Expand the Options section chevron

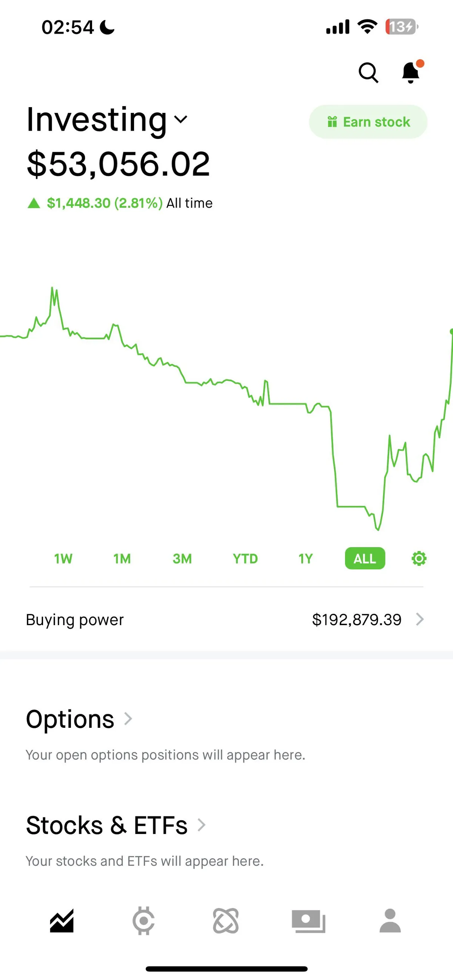[x=128, y=719]
